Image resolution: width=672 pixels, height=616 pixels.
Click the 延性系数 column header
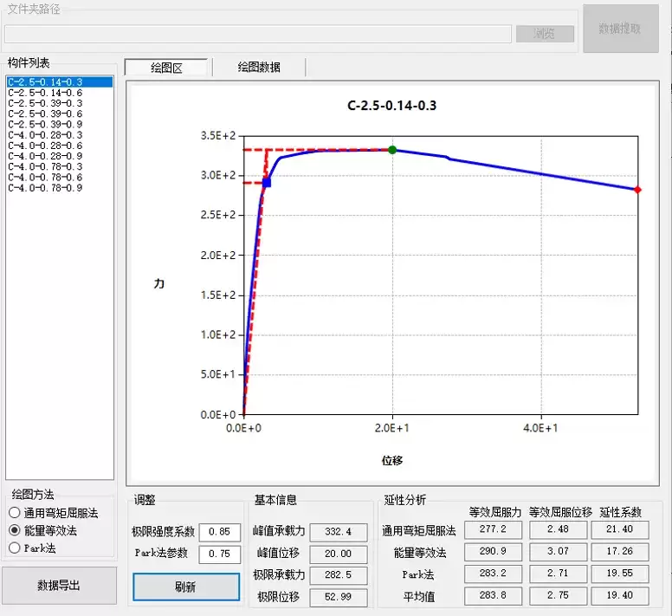click(x=621, y=512)
